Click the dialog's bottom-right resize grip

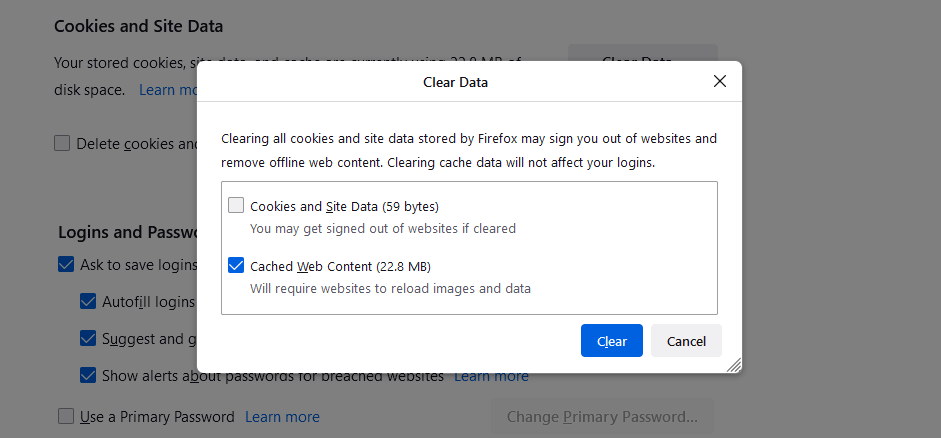[x=734, y=366]
